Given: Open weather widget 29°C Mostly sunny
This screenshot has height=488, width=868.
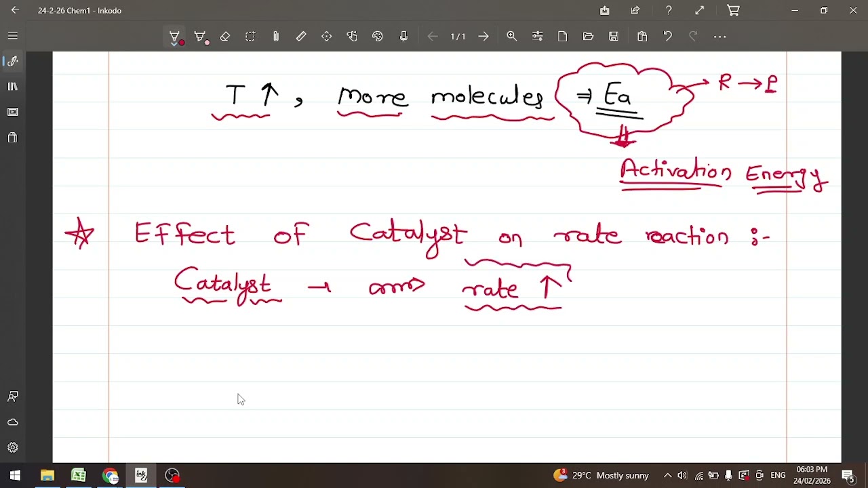Looking at the screenshot, I should [x=601, y=475].
